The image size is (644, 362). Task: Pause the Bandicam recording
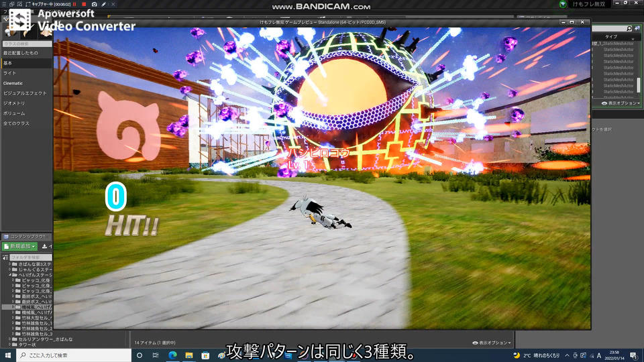tap(74, 4)
